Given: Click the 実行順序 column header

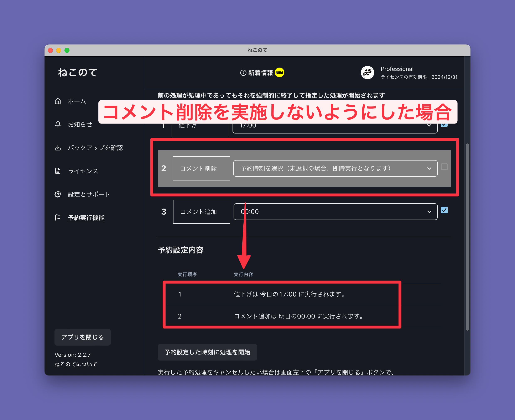Looking at the screenshot, I should point(187,274).
